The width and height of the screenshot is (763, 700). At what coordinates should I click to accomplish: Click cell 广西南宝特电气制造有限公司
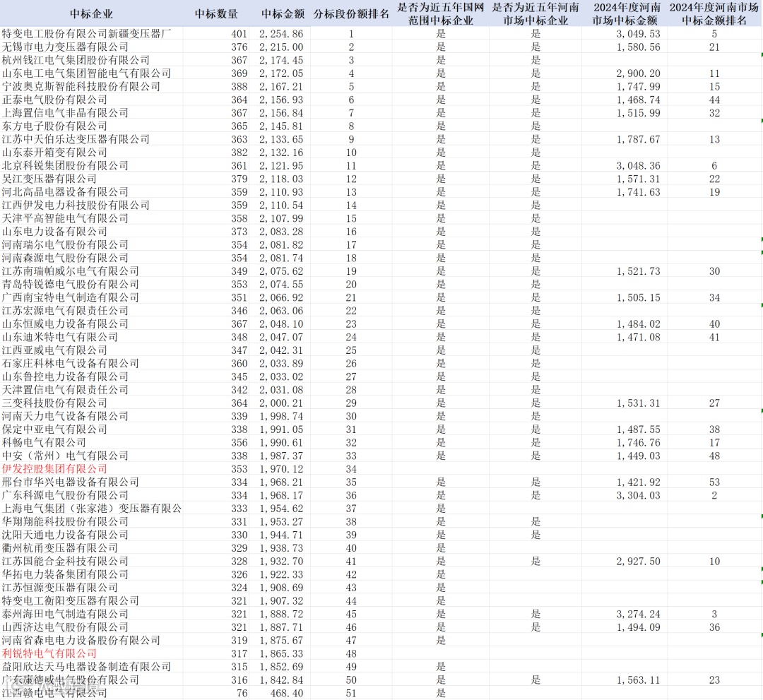70,297
